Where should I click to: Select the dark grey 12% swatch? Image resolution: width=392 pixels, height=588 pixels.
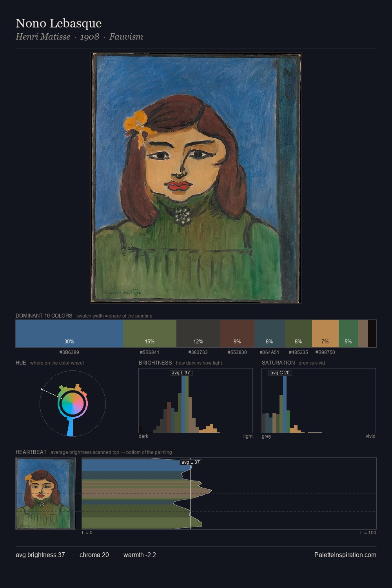point(198,334)
